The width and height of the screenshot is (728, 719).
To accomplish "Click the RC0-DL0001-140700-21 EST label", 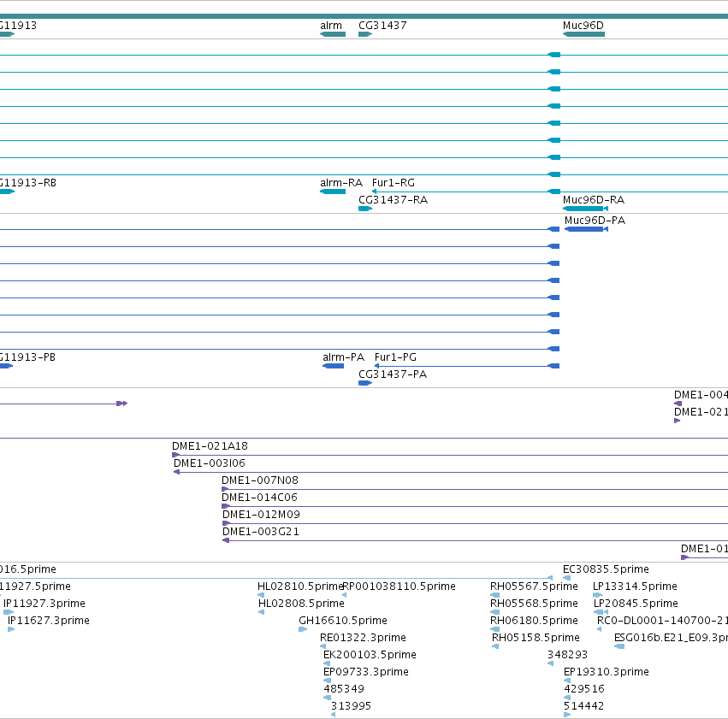I will click(662, 622).
